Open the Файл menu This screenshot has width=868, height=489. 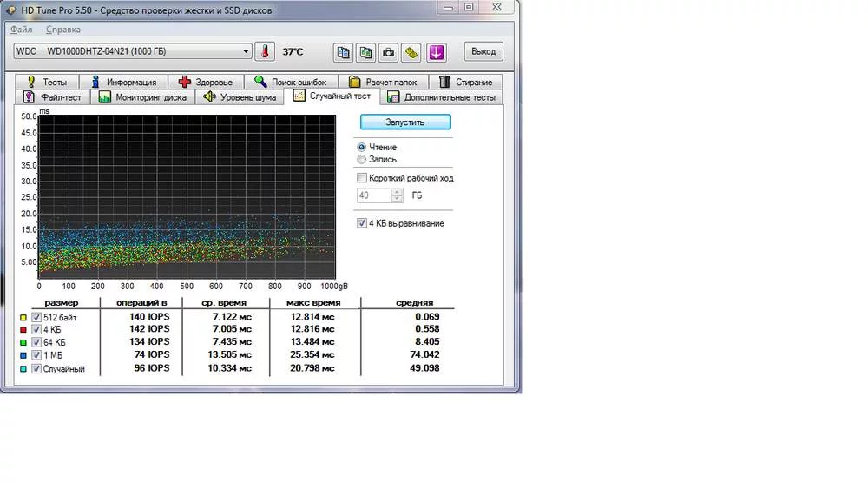[x=22, y=30]
